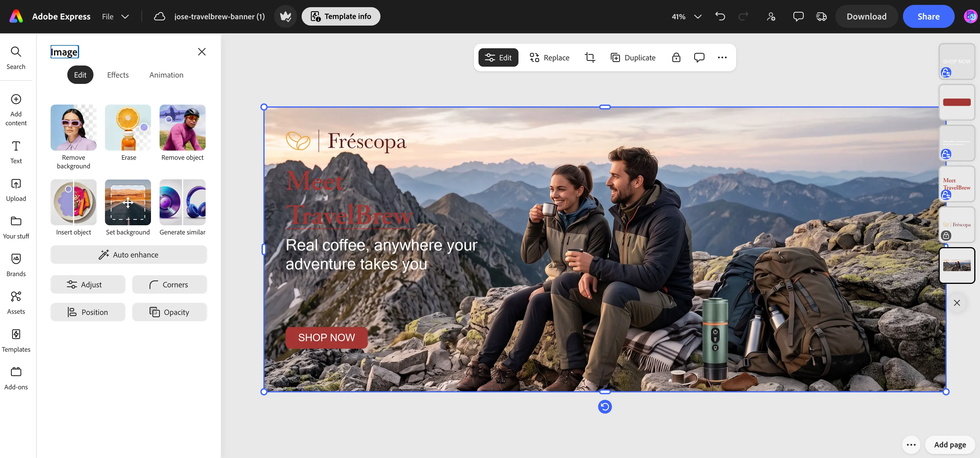Choose Generate similar option
Image resolution: width=980 pixels, height=458 pixels.
click(183, 208)
